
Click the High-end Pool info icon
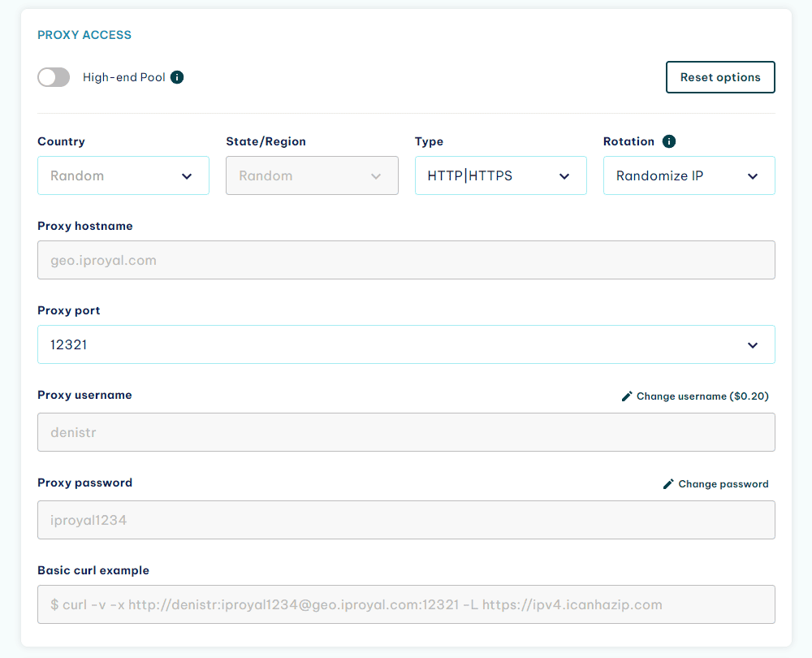[x=177, y=77]
